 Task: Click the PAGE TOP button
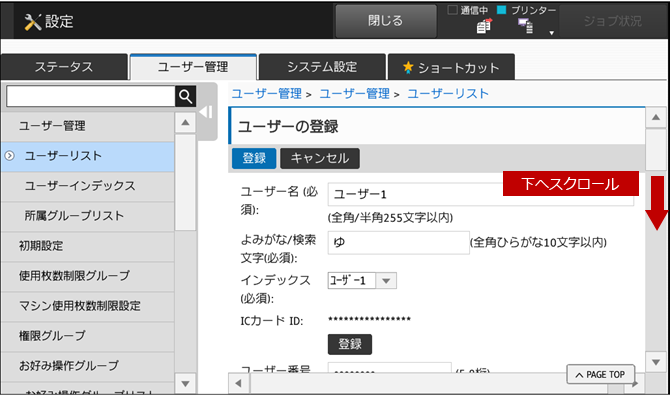601,375
